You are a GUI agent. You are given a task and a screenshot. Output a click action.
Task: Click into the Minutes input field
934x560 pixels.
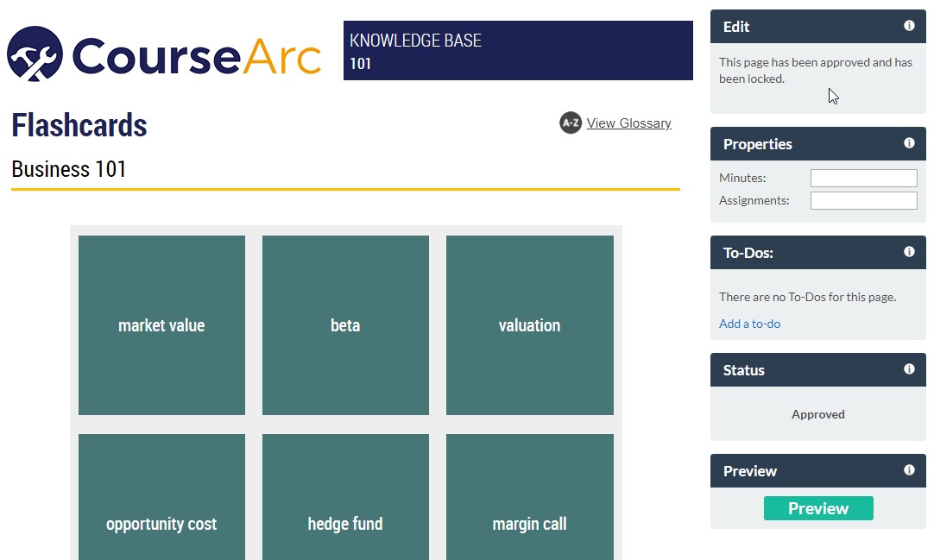(864, 178)
